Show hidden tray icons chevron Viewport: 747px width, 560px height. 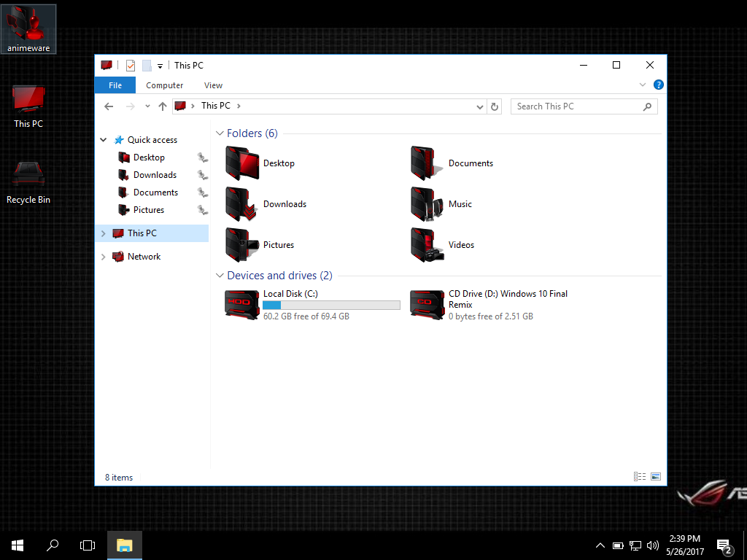[600, 545]
